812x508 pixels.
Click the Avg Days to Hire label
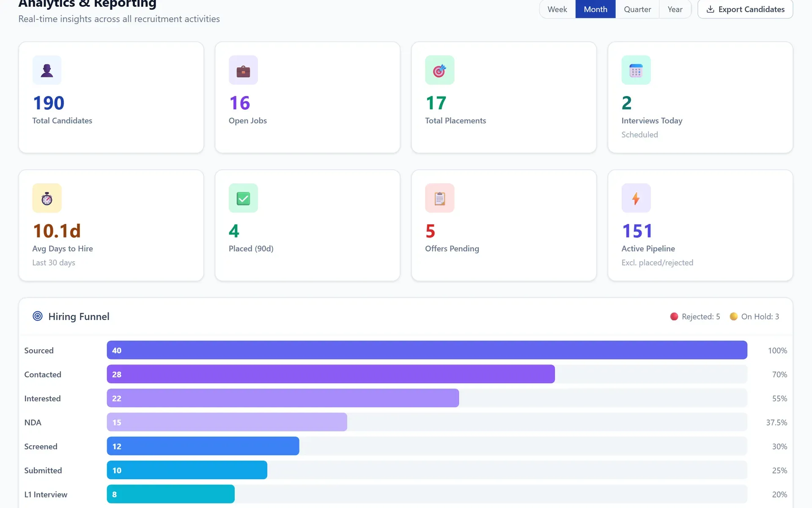(63, 248)
